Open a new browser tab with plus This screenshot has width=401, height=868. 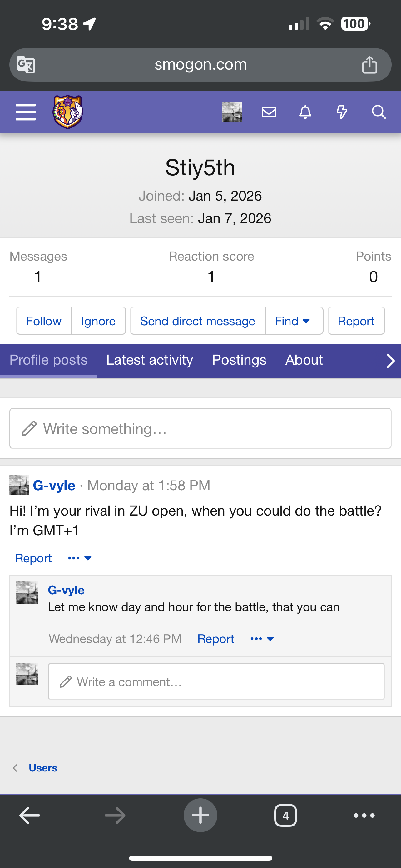(x=200, y=816)
